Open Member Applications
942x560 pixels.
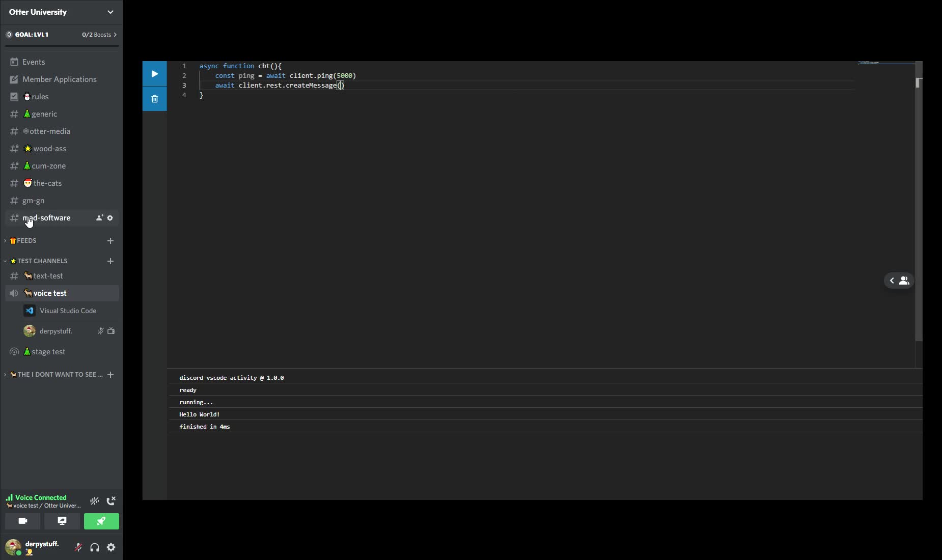[59, 79]
